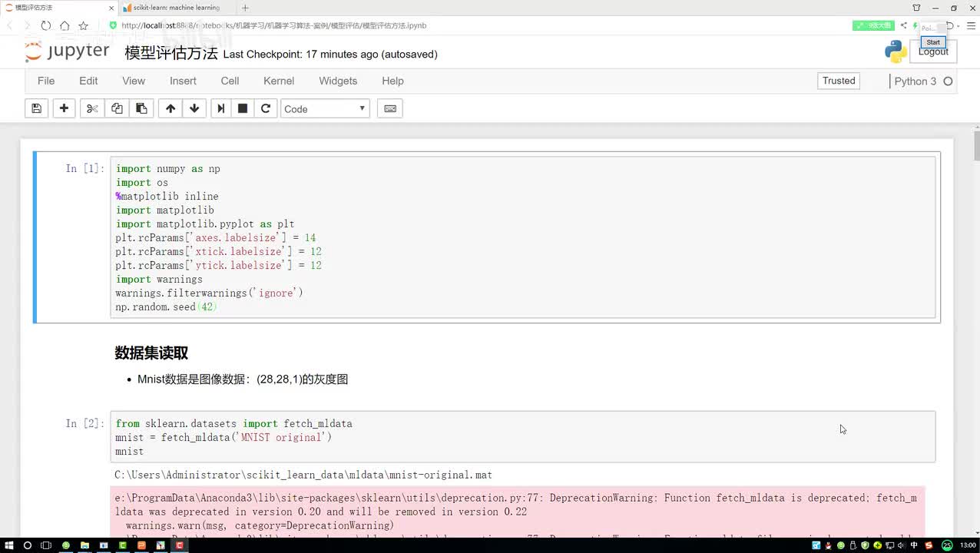Click the browser address bar URL
This screenshot has width=980, height=553.
click(274, 25)
